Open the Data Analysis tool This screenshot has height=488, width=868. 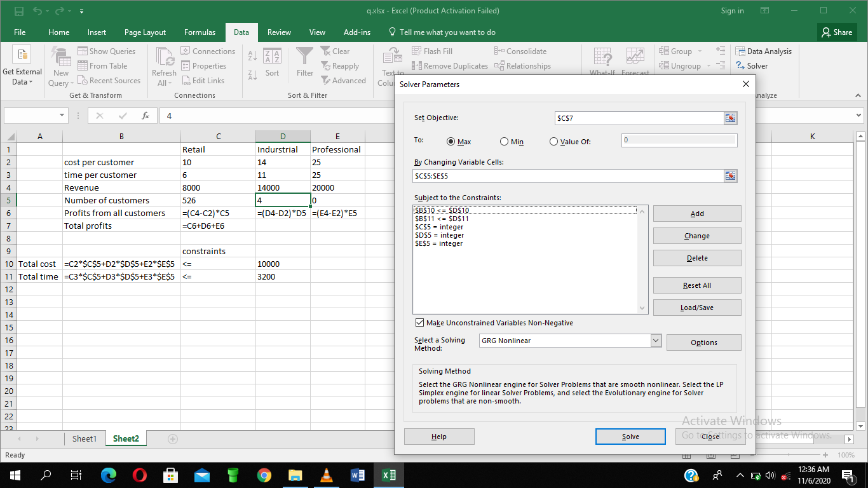tap(764, 51)
